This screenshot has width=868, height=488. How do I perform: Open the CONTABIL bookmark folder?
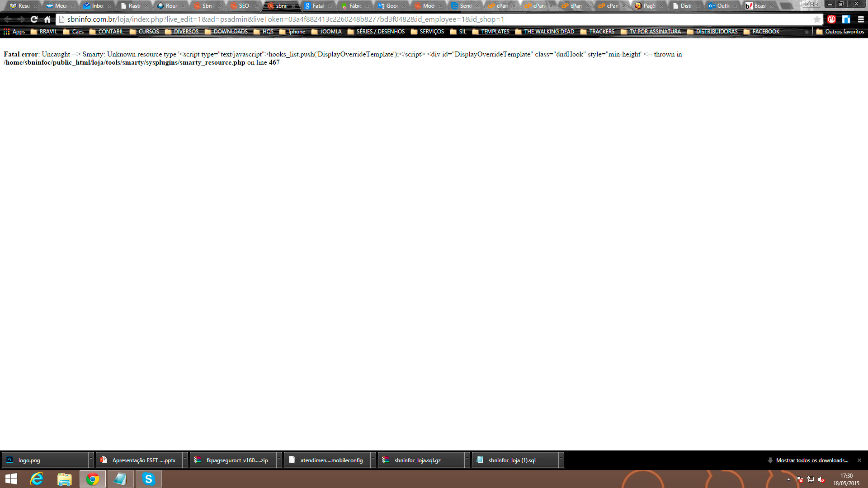coord(106,32)
